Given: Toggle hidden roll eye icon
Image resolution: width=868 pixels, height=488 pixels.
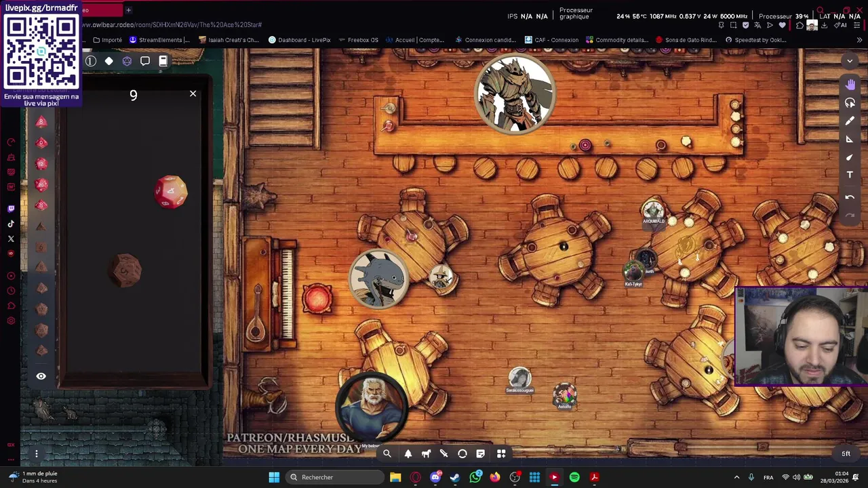Looking at the screenshot, I should tap(41, 376).
